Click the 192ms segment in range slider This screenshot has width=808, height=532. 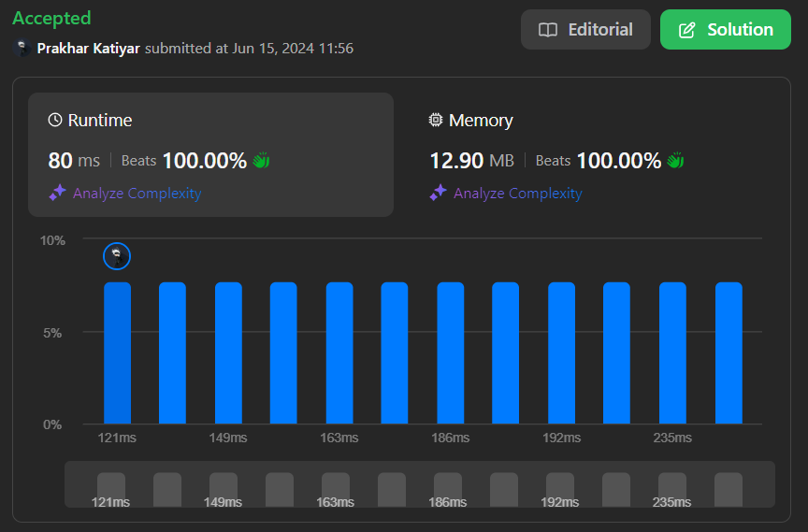559,489
